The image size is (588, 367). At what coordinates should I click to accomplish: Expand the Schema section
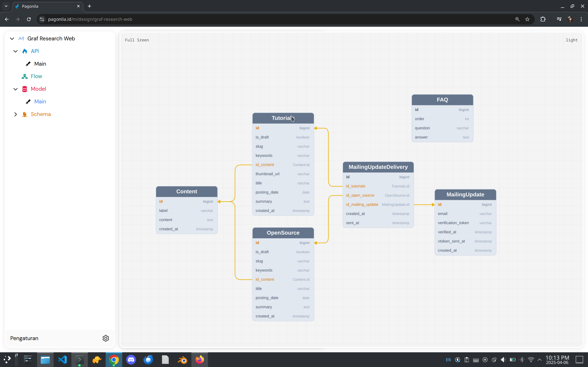(16, 114)
